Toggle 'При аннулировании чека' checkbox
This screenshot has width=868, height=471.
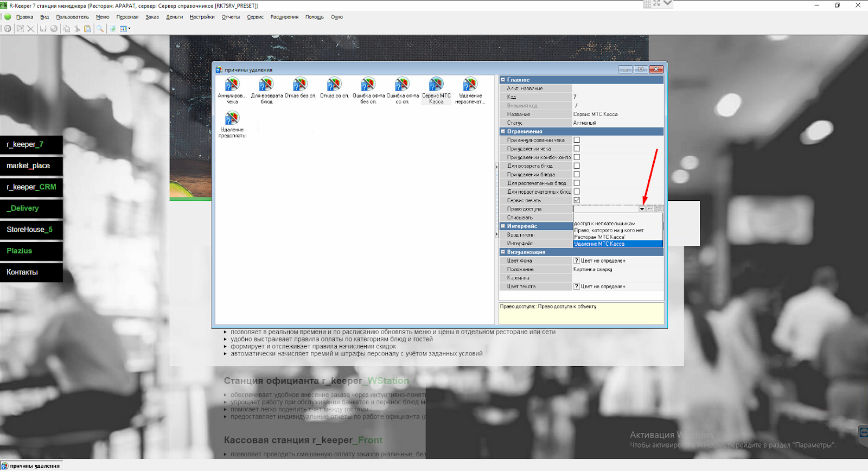click(577, 140)
